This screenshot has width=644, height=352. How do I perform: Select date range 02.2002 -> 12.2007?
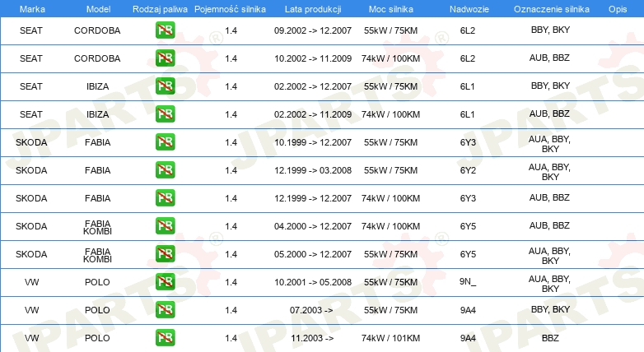[313, 86]
